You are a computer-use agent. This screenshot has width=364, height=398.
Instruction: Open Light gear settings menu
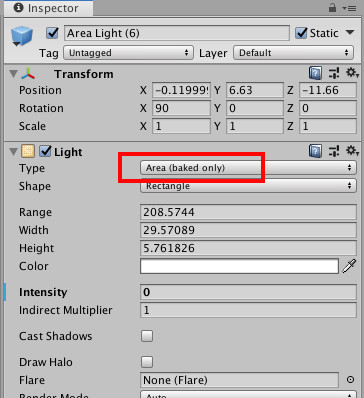click(x=352, y=151)
